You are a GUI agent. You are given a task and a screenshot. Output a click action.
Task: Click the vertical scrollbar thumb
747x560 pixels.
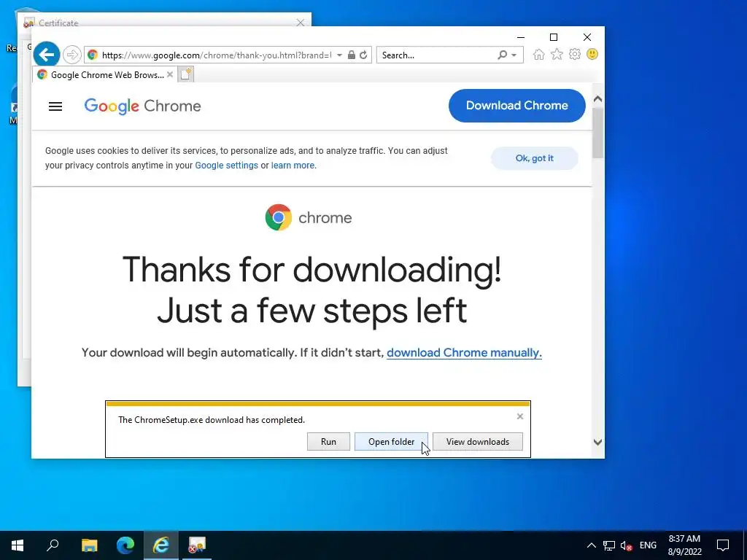click(598, 133)
